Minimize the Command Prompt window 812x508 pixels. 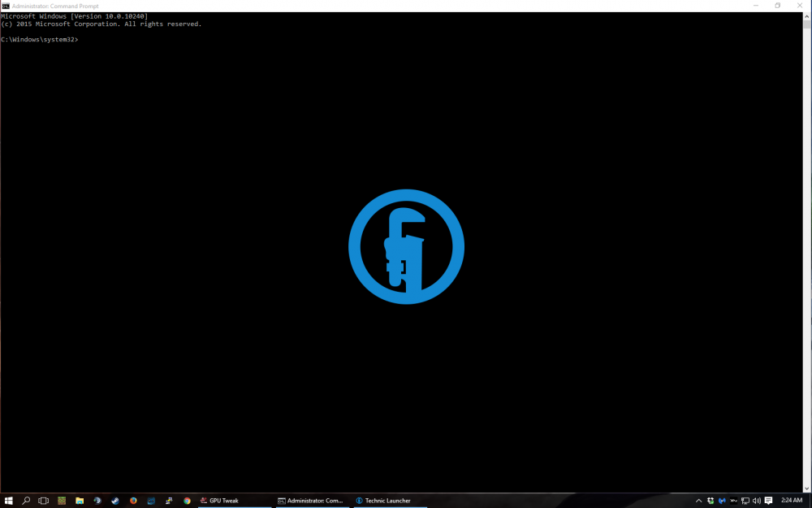coord(755,6)
